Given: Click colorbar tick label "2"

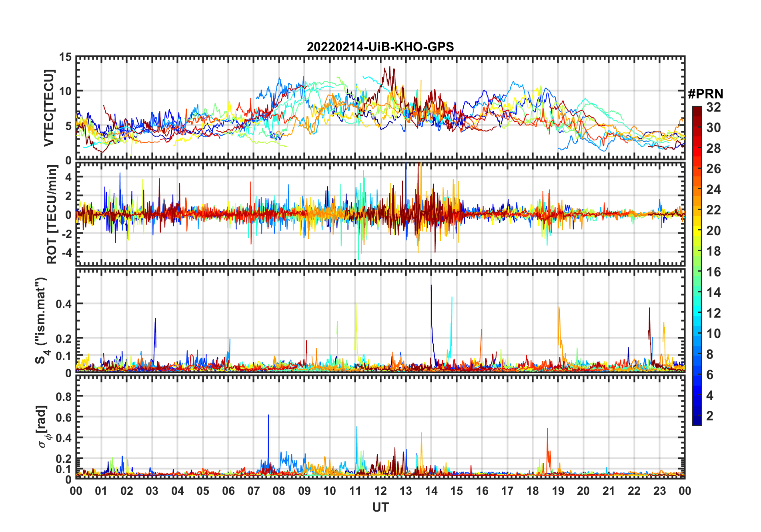Looking at the screenshot, I should (710, 416).
